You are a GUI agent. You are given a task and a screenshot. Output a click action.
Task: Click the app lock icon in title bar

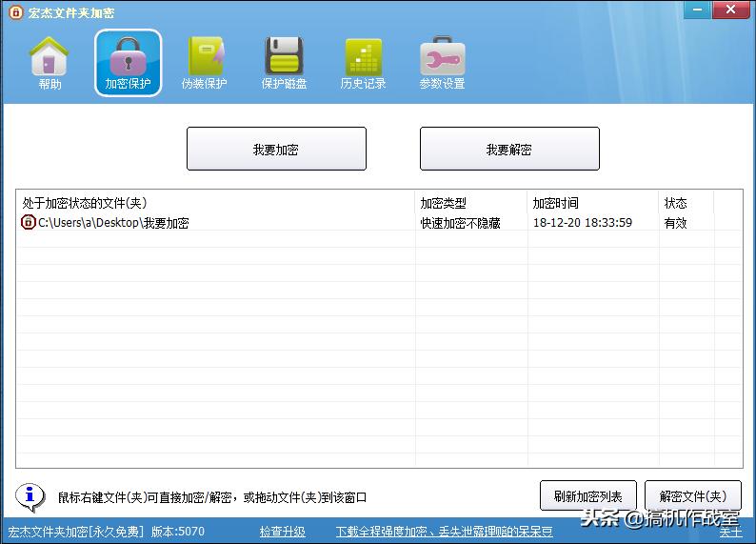[x=15, y=12]
